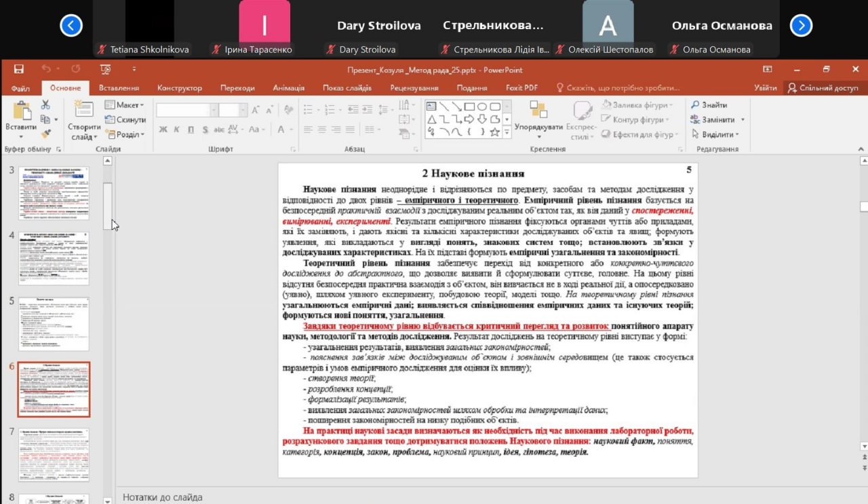This screenshot has height=504, width=868.
Task: Select slide 5 thumbnail in slide panel
Action: pyautogui.click(x=54, y=324)
